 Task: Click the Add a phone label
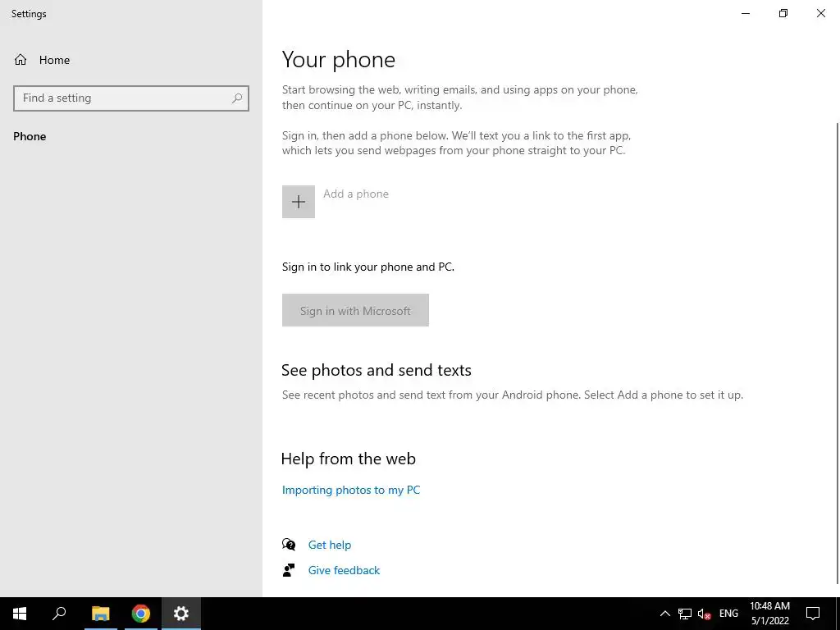(356, 194)
